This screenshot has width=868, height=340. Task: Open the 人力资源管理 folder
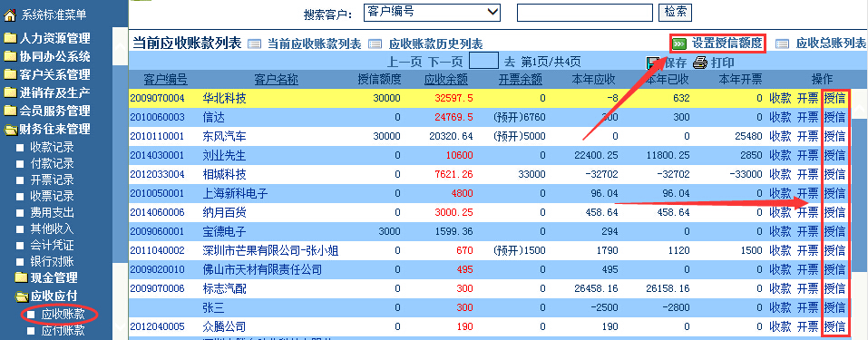pyautogui.click(x=47, y=39)
